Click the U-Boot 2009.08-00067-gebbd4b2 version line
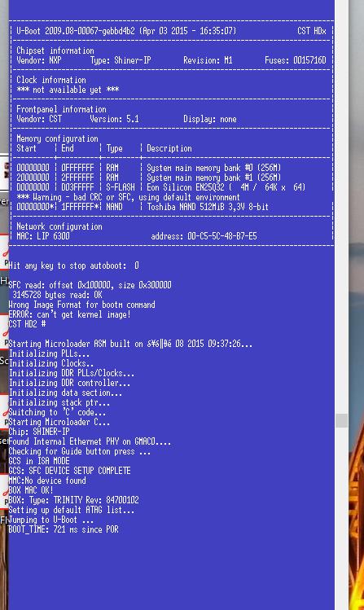This screenshot has height=610, width=364. 126,31
